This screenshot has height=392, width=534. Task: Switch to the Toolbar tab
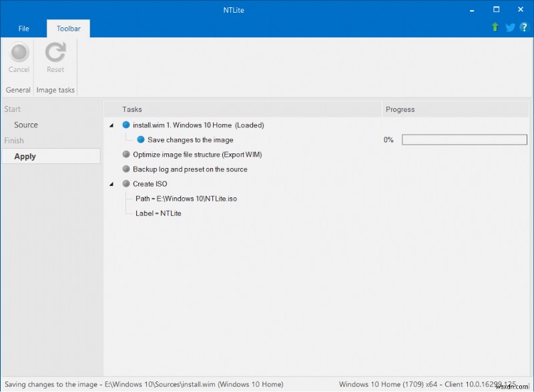[x=67, y=29]
